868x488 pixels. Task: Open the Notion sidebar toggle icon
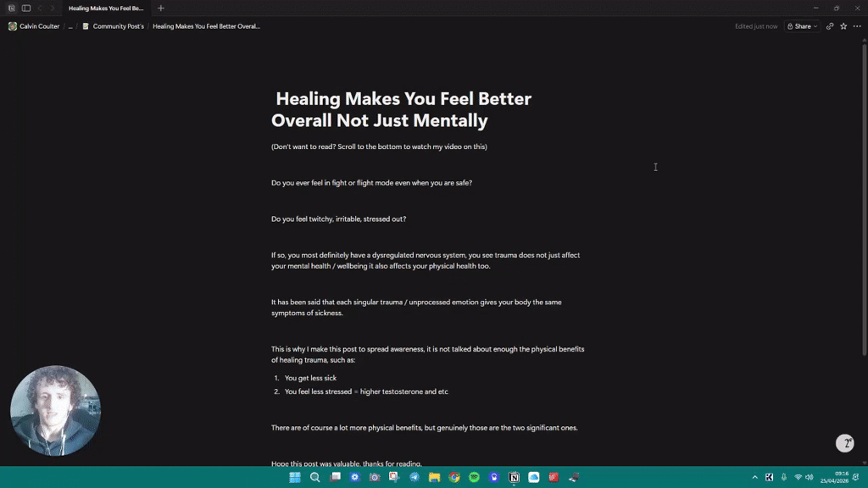coord(25,8)
